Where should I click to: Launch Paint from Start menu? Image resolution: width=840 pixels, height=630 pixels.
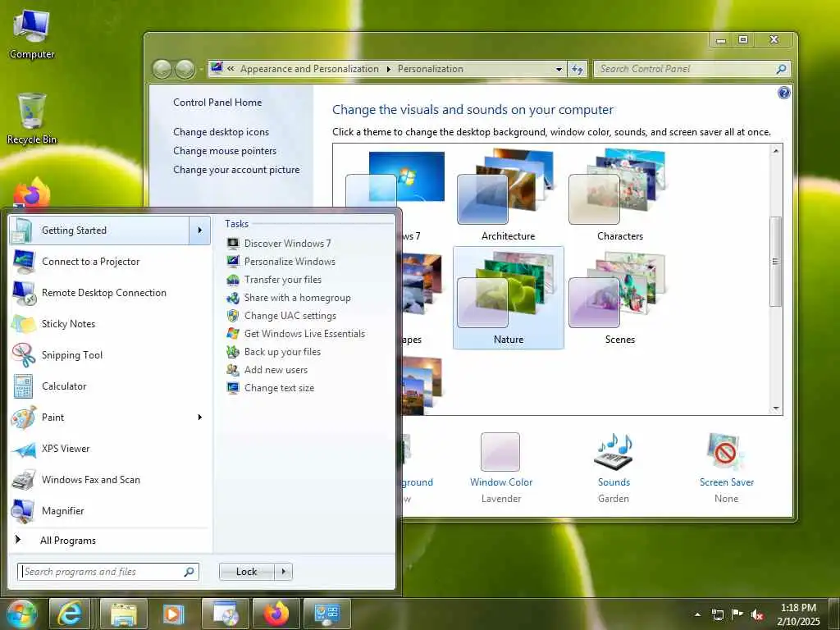coord(99,418)
